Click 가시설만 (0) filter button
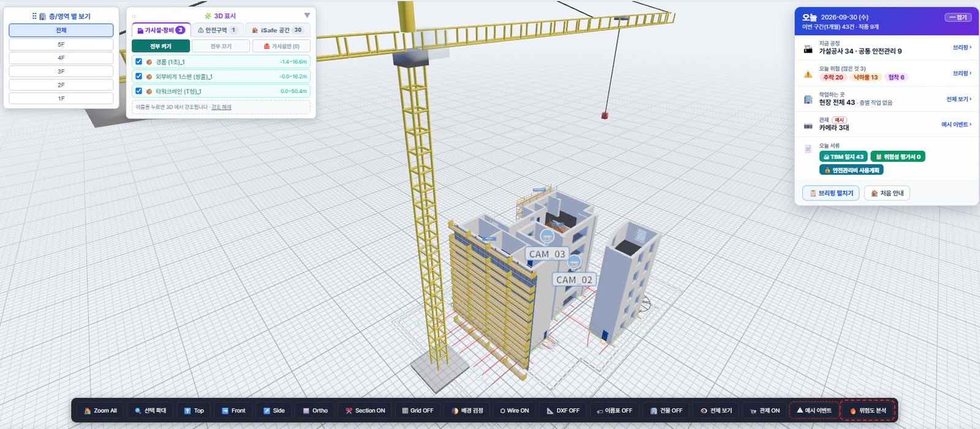This screenshot has width=980, height=429. 281,47
